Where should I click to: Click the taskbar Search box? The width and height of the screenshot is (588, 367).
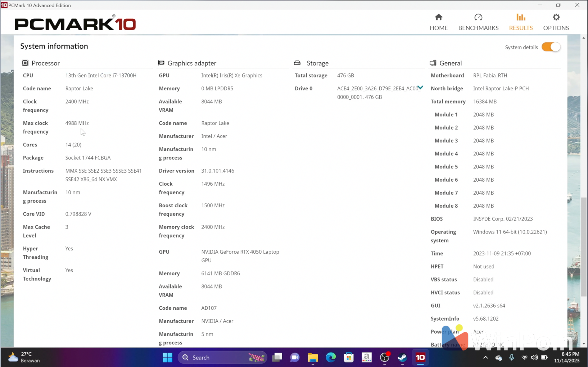pos(222,358)
